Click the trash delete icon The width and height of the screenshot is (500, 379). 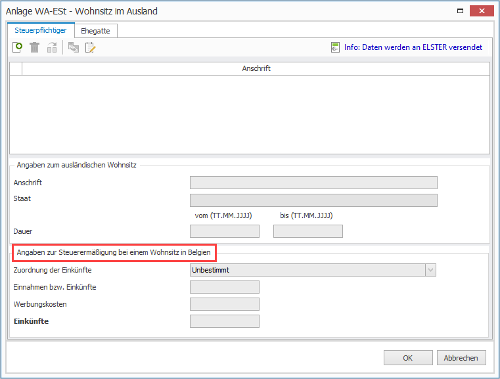tap(34, 48)
